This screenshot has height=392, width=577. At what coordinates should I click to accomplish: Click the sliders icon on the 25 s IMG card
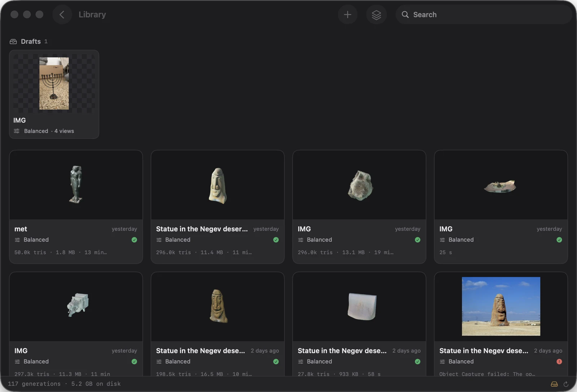[442, 240]
